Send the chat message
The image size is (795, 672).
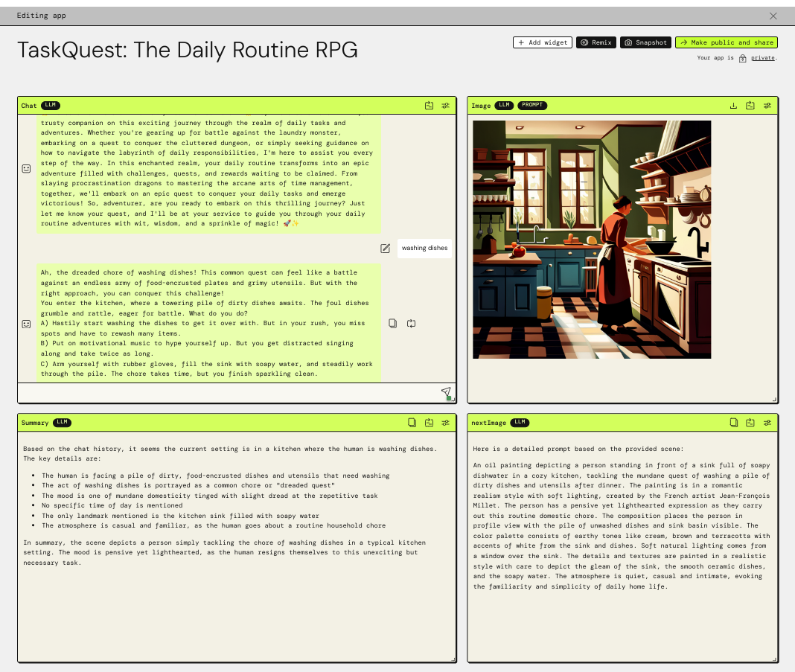tap(446, 393)
